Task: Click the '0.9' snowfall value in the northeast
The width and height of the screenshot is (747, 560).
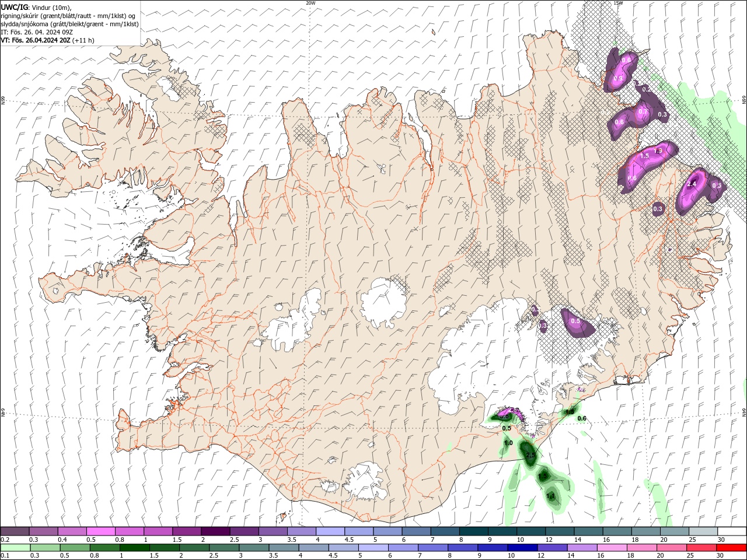Action: pyautogui.click(x=619, y=78)
